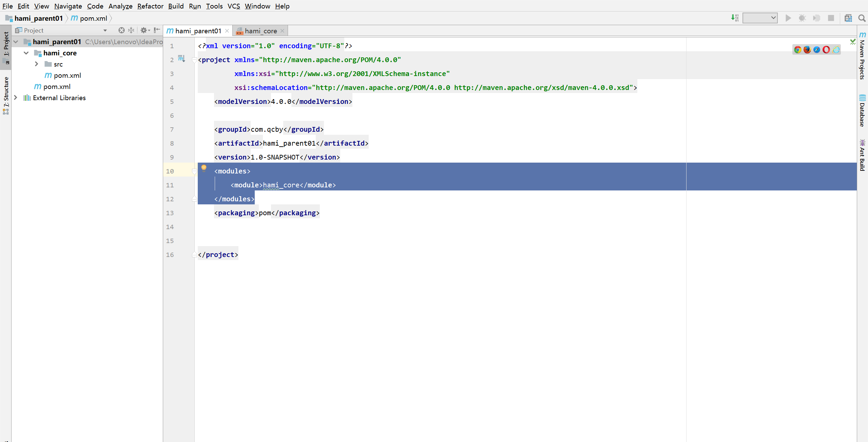Toggle the Maven Projects side panel
Screen dimensions: 868x442
tap(862, 56)
